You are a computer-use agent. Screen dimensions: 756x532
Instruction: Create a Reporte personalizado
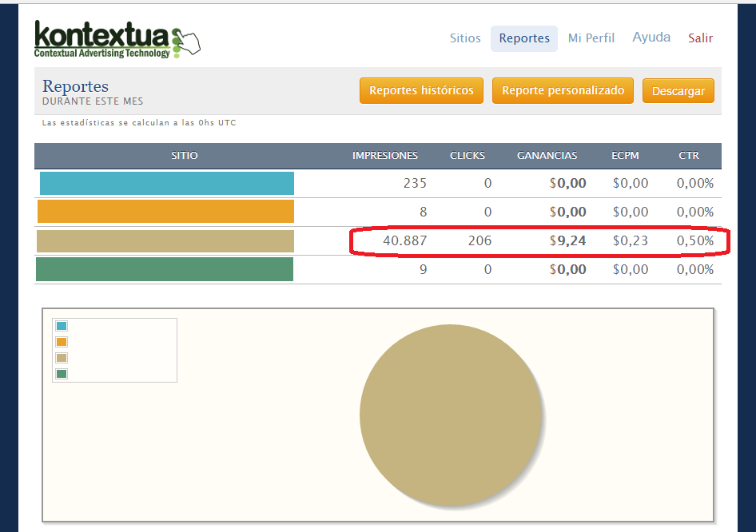coord(563,90)
